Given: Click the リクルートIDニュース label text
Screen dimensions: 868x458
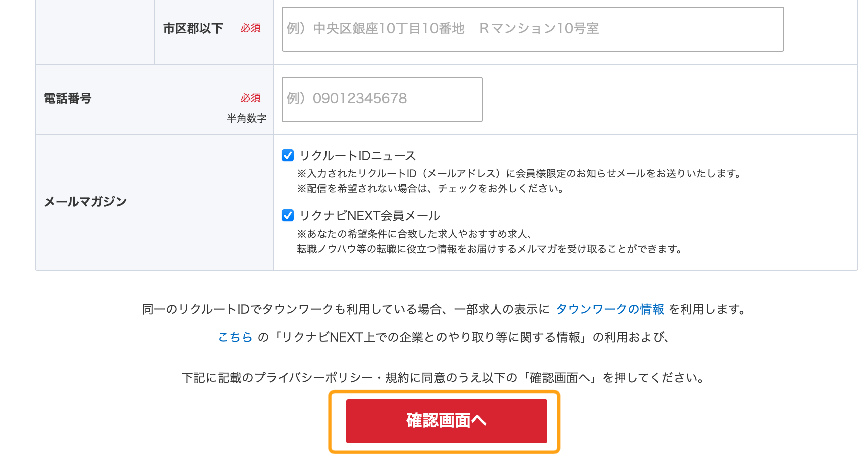Looking at the screenshot, I should tap(358, 156).
